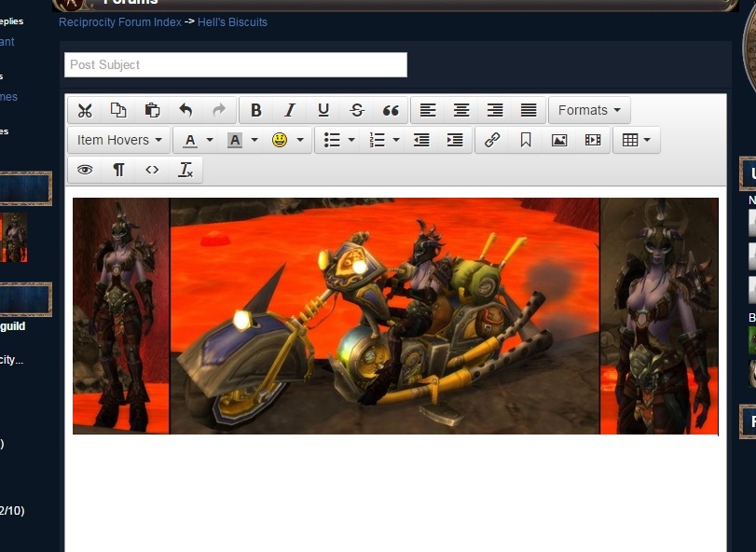Preview the post with the eye icon
This screenshot has width=756, height=552.
pyautogui.click(x=85, y=170)
